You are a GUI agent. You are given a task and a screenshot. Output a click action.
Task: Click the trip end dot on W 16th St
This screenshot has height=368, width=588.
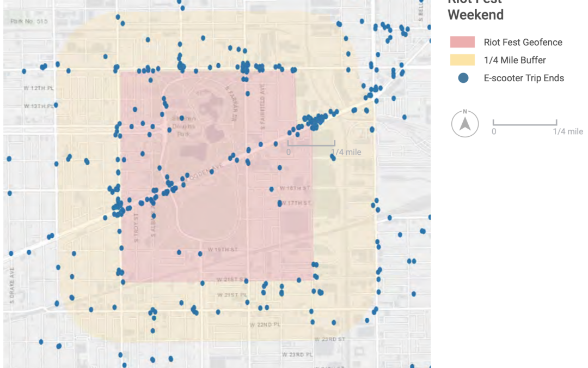pyautogui.click(x=272, y=189)
